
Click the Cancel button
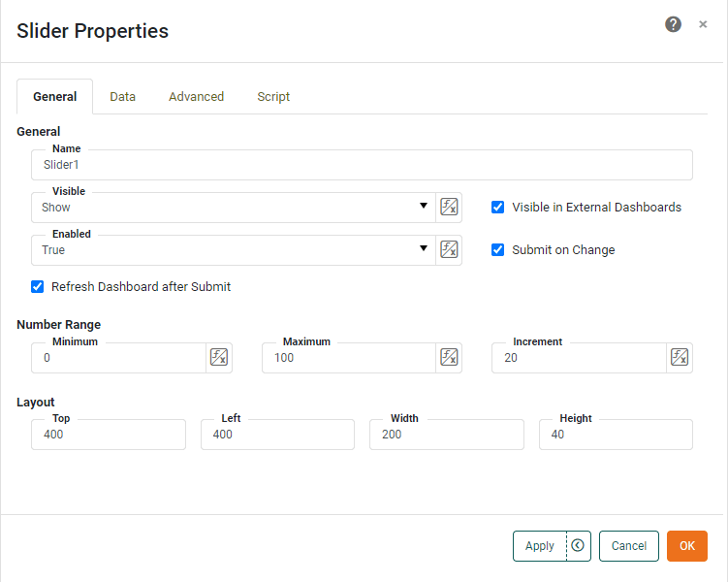(628, 546)
